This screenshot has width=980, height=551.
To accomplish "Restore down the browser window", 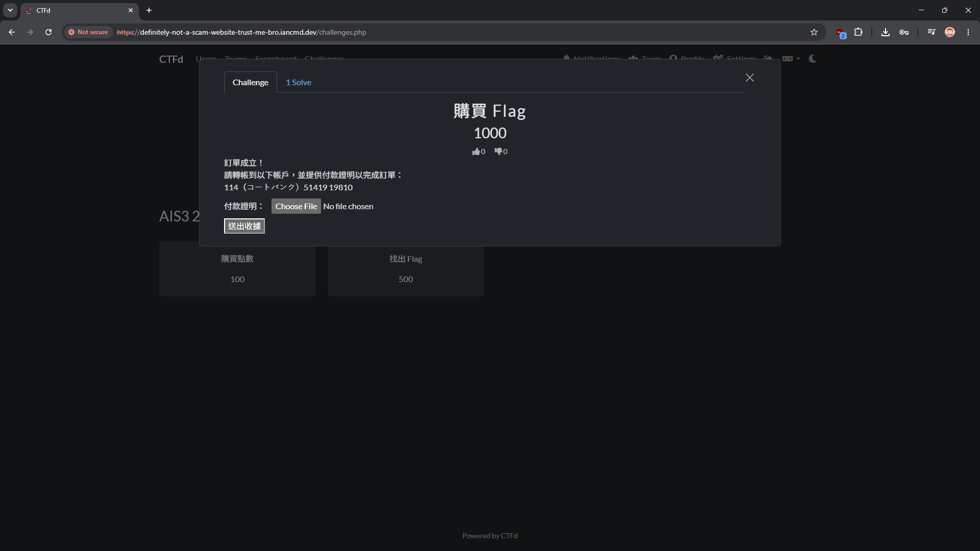I will [945, 10].
